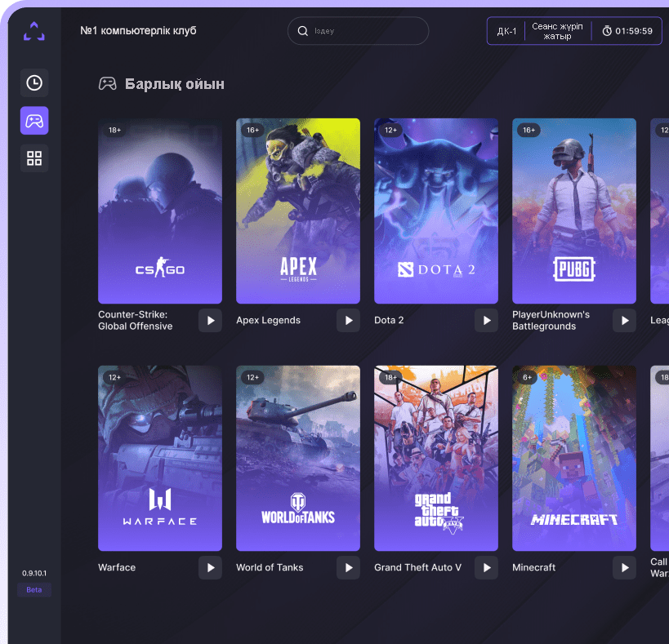
Task: Click the ДК-1 station label
Action: [x=506, y=31]
